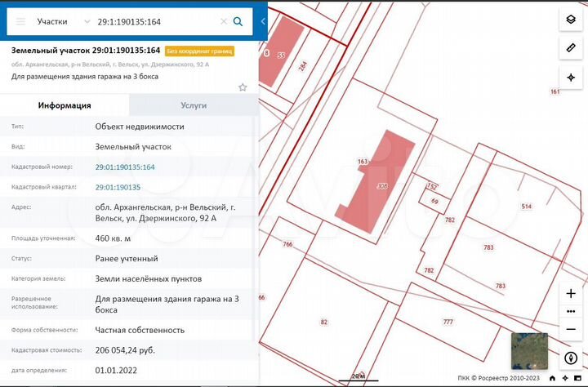This screenshot has width=588, height=387.
Task: Collapse the side panel with left chevron
Action: (263, 20)
